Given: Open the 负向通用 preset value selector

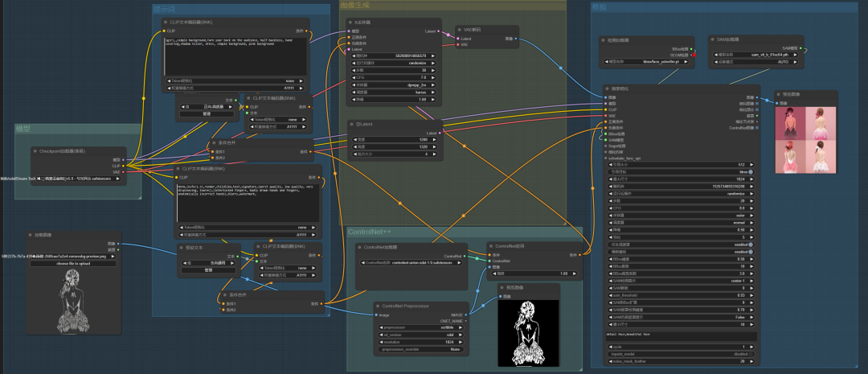Looking at the screenshot, I should tap(208, 263).
